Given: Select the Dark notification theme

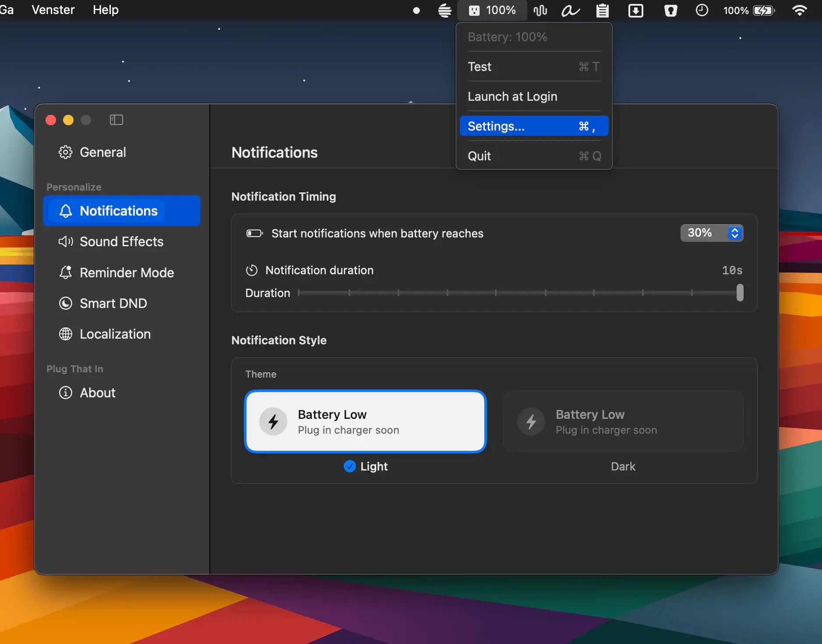Looking at the screenshot, I should [623, 421].
